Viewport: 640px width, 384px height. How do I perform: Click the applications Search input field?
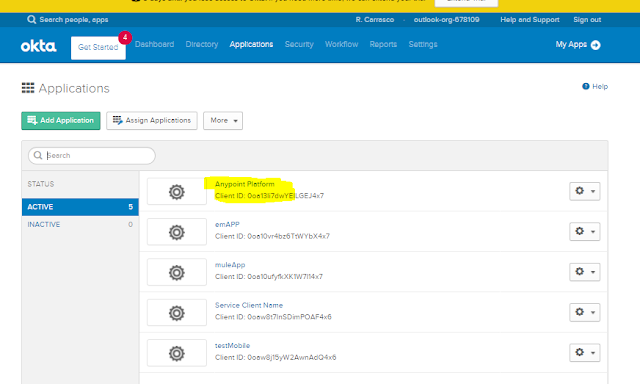(92, 155)
